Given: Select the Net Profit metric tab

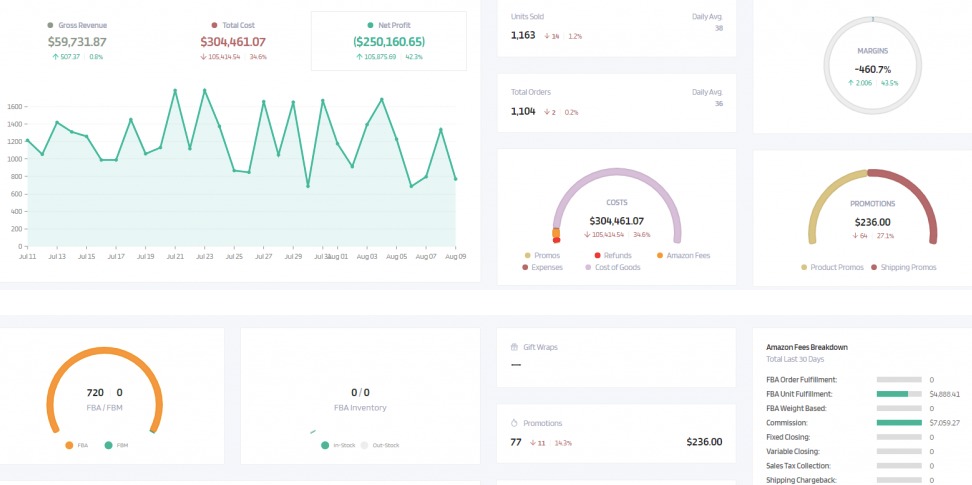Looking at the screenshot, I should tap(388, 41).
